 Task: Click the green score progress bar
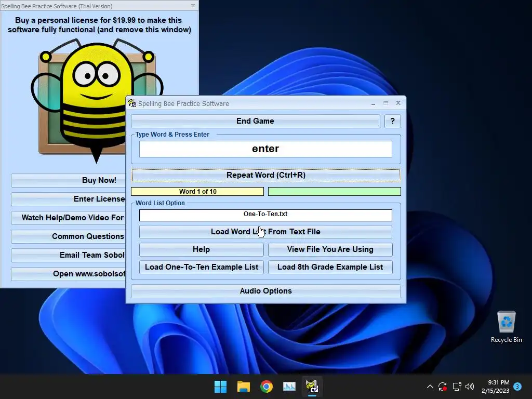[334, 191]
